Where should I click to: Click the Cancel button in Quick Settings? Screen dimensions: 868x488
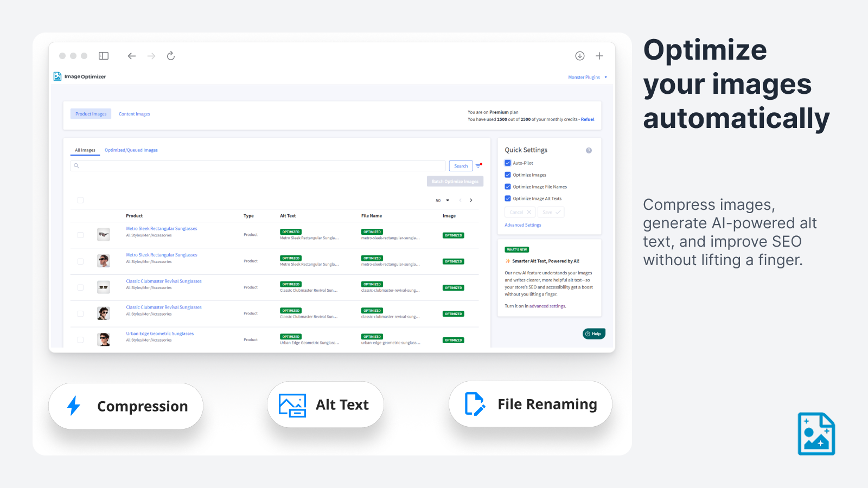(520, 212)
